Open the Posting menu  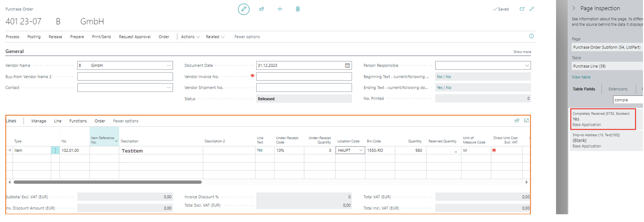34,37
